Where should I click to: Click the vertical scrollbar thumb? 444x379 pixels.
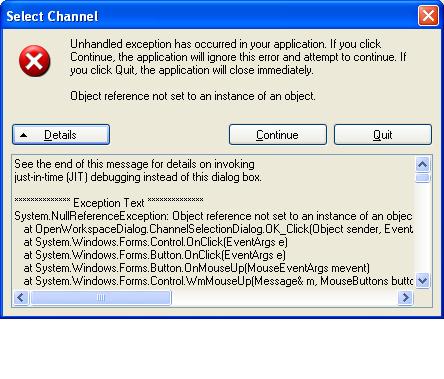(x=422, y=178)
